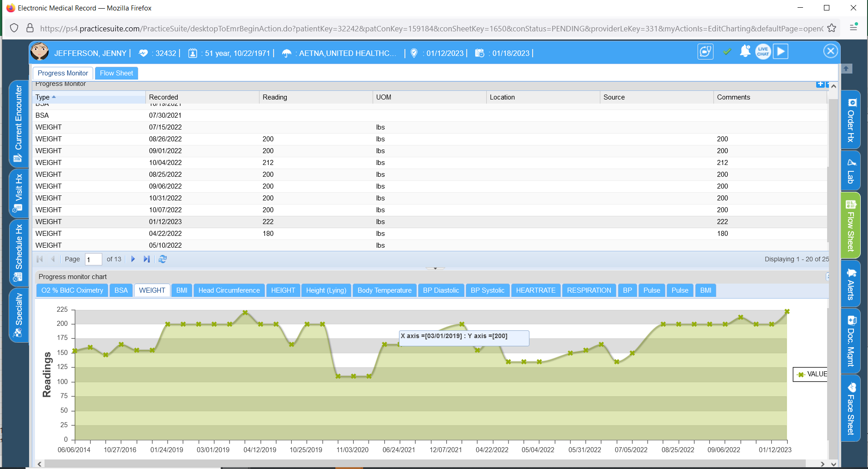Screen dimensions: 868x469
Task: Collapse the grid using splitter arrow below pager
Action: [x=435, y=269]
